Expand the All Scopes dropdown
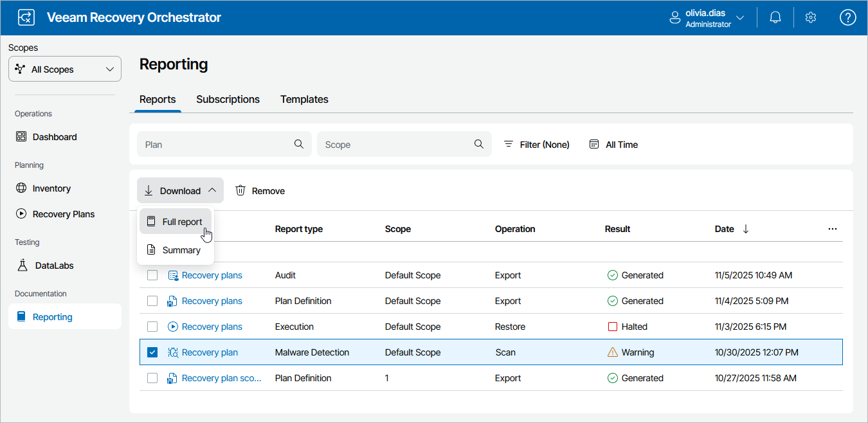 click(x=65, y=69)
